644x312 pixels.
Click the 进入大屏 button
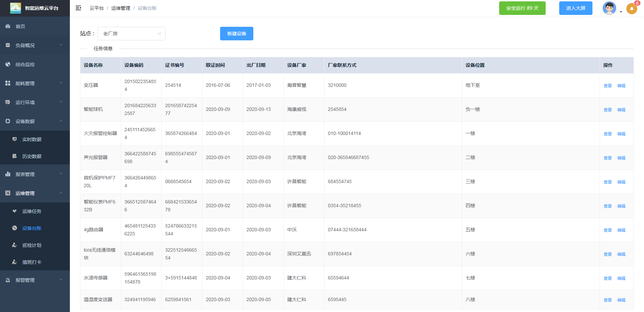coord(575,8)
